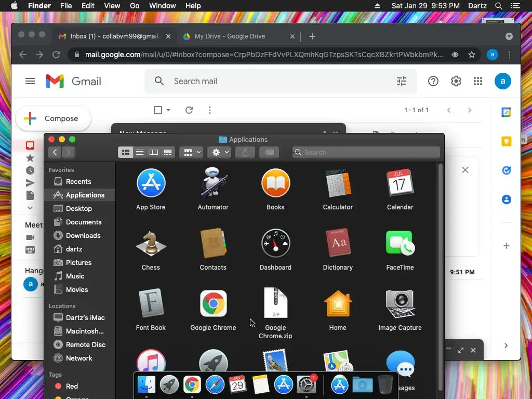Open the Finder File menu
The image size is (532, 399).
[x=66, y=6]
